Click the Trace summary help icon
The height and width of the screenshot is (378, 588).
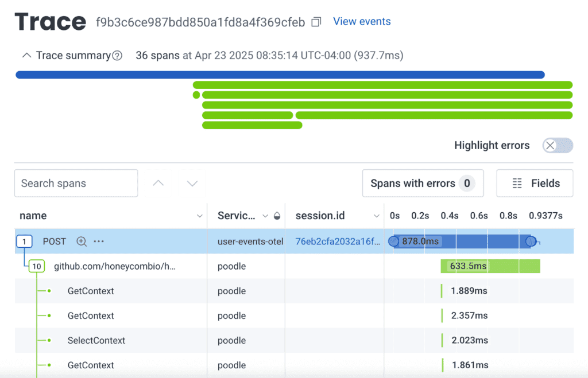[x=117, y=56]
